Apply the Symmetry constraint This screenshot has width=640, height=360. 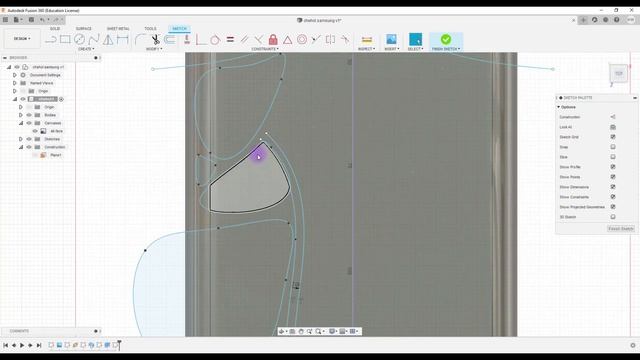331,40
